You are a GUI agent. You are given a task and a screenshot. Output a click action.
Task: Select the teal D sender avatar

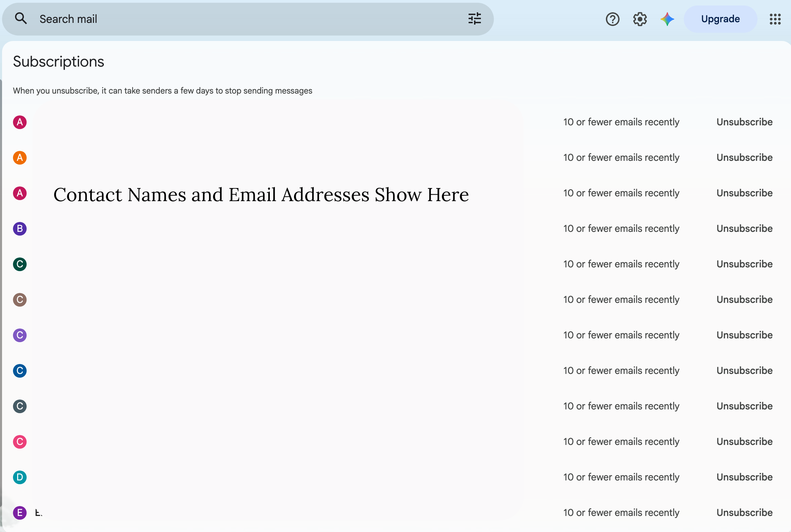(20, 477)
